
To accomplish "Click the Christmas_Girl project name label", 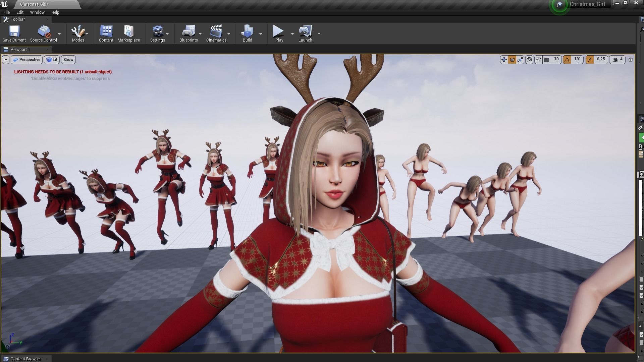I will pos(587,4).
